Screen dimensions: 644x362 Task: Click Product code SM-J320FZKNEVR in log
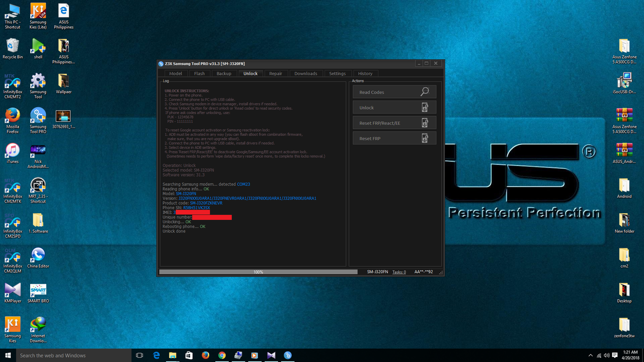click(206, 203)
